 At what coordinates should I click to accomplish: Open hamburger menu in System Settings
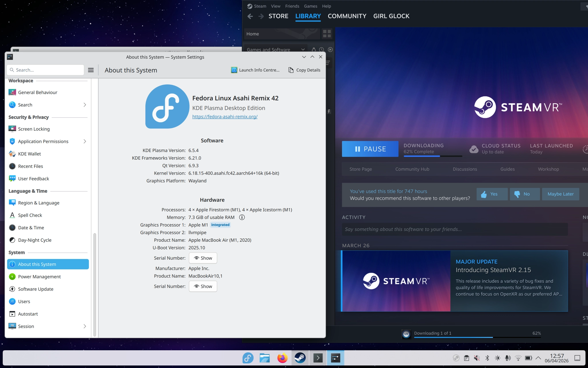click(x=91, y=70)
